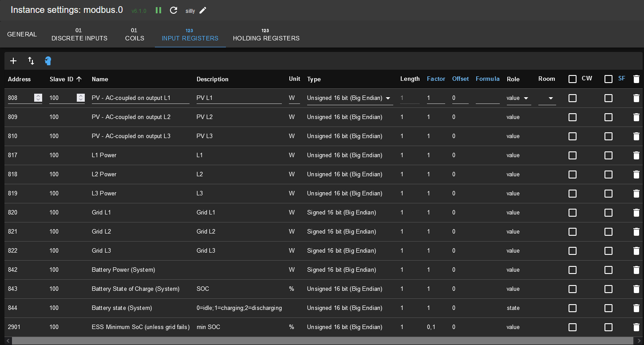Delete the Grid L2 row
This screenshot has width=644, height=345.
click(x=636, y=232)
